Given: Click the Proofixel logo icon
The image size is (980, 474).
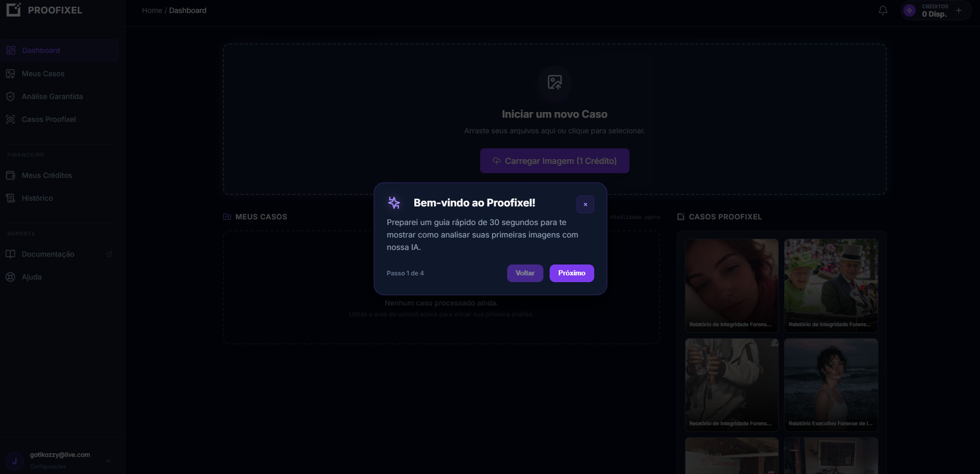Looking at the screenshot, I should point(13,10).
